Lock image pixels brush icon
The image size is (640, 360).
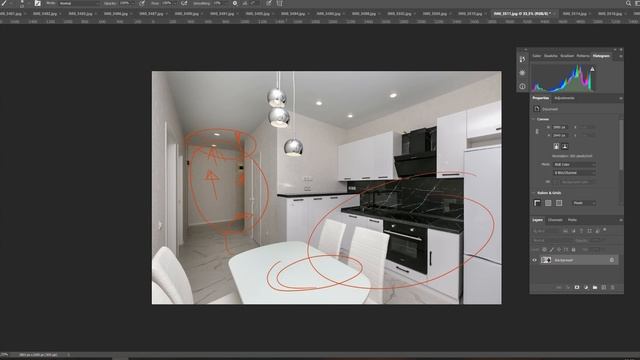point(551,249)
